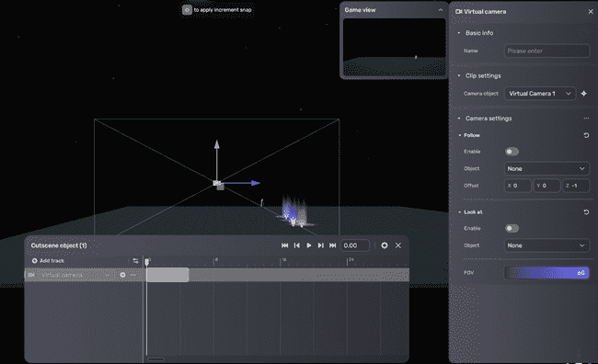
Task: Click the increment snap key hint icon
Action: 187,10
